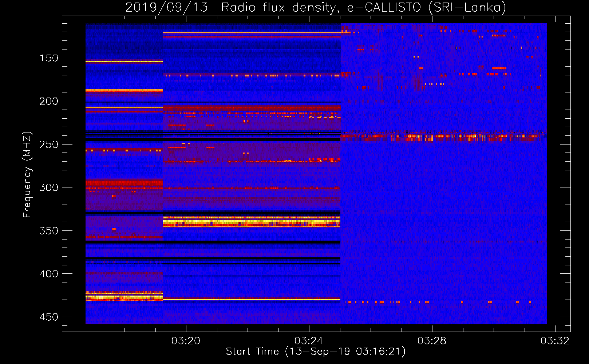Click the 03:20 time tick label
Screen dimensions: 589x364
pos(186,341)
